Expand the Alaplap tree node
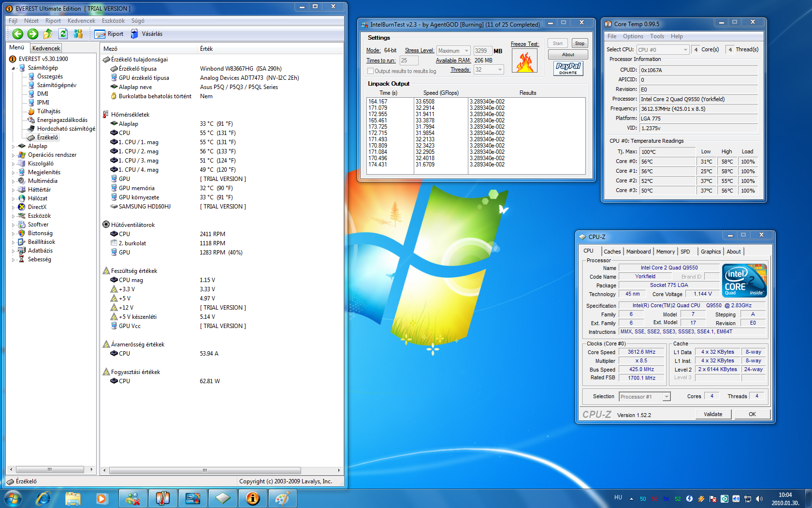The image size is (812, 508). (x=14, y=146)
